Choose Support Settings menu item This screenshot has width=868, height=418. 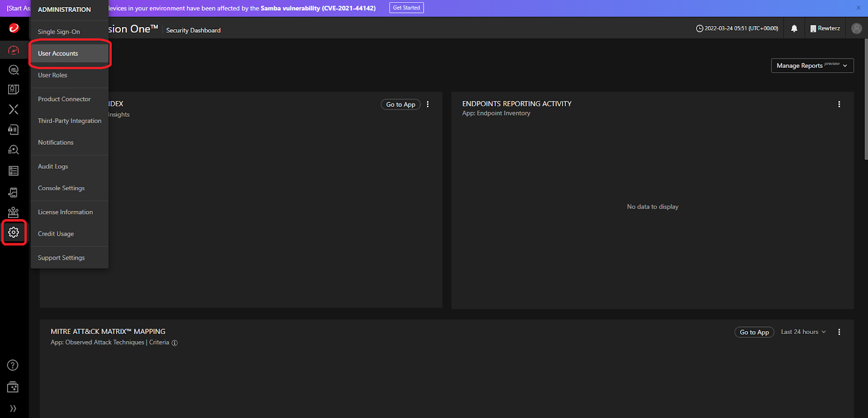tap(69, 258)
